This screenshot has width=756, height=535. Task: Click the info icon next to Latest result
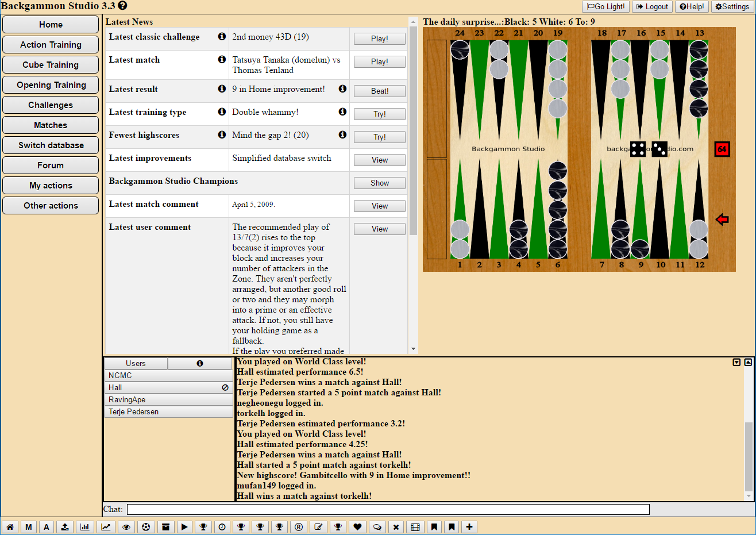pyautogui.click(x=222, y=88)
